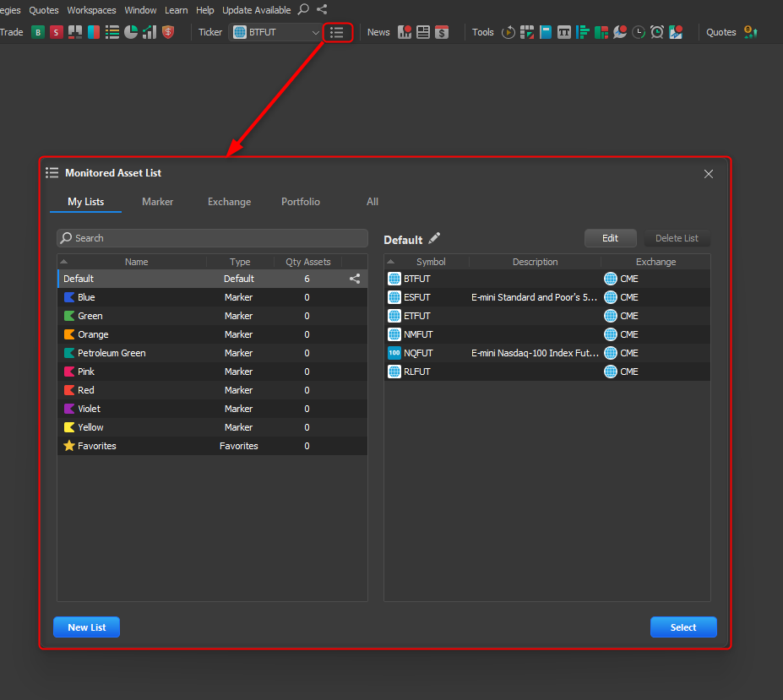The height and width of the screenshot is (700, 783).
Task: Open the Workspaces menu
Action: [91, 10]
